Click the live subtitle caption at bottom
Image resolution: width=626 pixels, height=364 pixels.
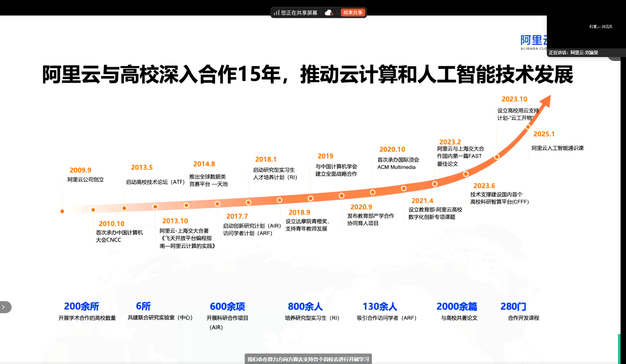click(x=308, y=359)
